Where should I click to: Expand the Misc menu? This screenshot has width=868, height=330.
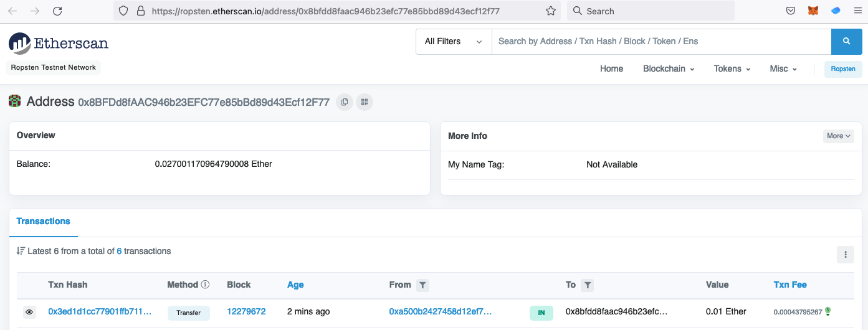point(783,68)
